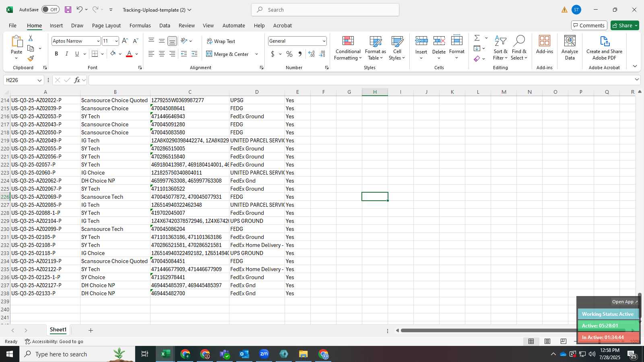Open the File menu
This screenshot has width=644, height=362.
pos(12,25)
